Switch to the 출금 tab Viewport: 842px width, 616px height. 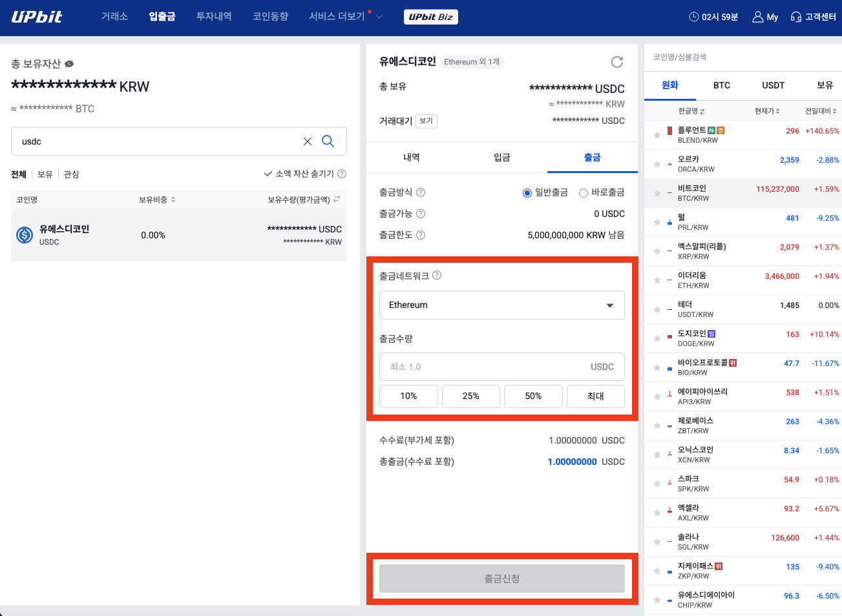tap(593, 157)
